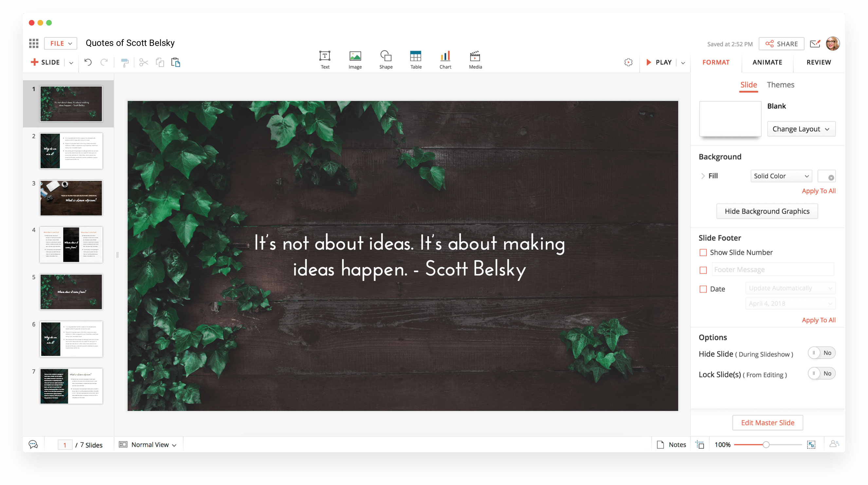The image size is (868, 485).
Task: Switch to the Animate tab
Action: [767, 62]
